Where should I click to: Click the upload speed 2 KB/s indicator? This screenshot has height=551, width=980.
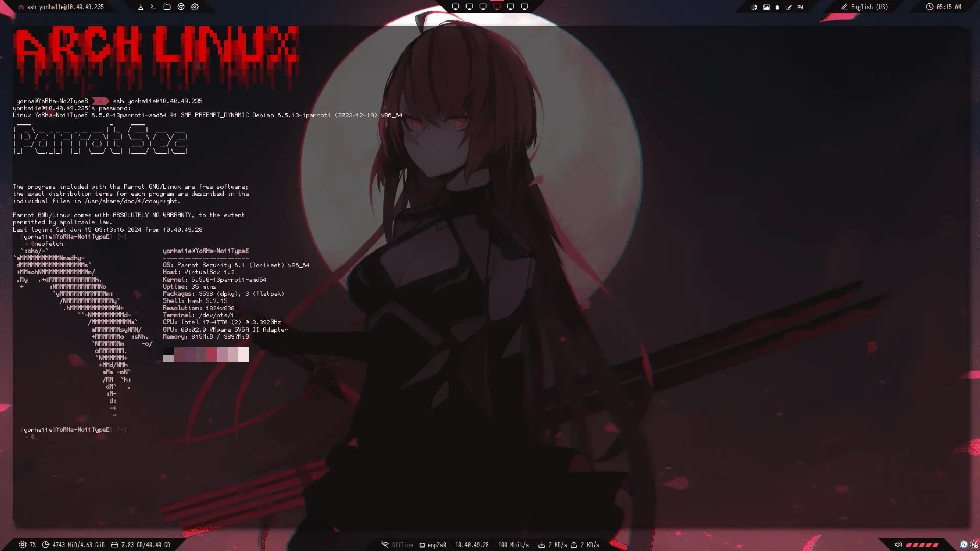(585, 545)
